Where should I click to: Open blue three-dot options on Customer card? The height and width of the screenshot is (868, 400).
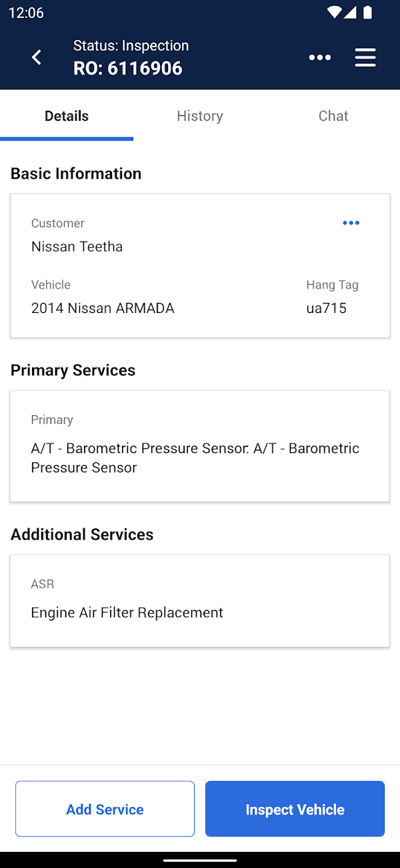(x=351, y=223)
